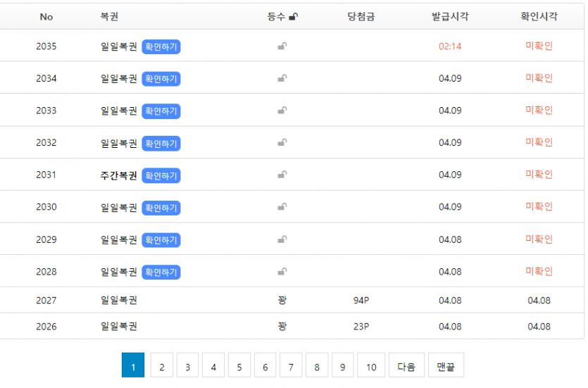Check ticket 2028 with 확인하기 button
The width and height of the screenshot is (588, 388).
click(161, 273)
